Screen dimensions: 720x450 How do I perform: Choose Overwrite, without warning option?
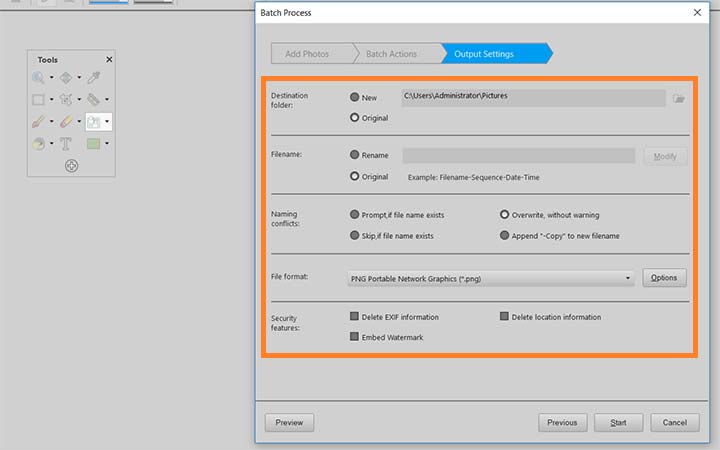pos(504,214)
